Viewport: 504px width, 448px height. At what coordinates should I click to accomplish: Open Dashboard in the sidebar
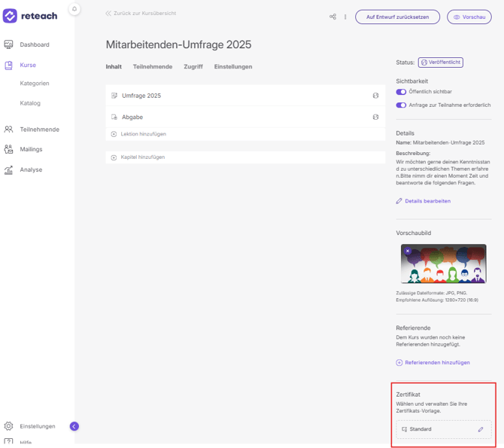[35, 44]
